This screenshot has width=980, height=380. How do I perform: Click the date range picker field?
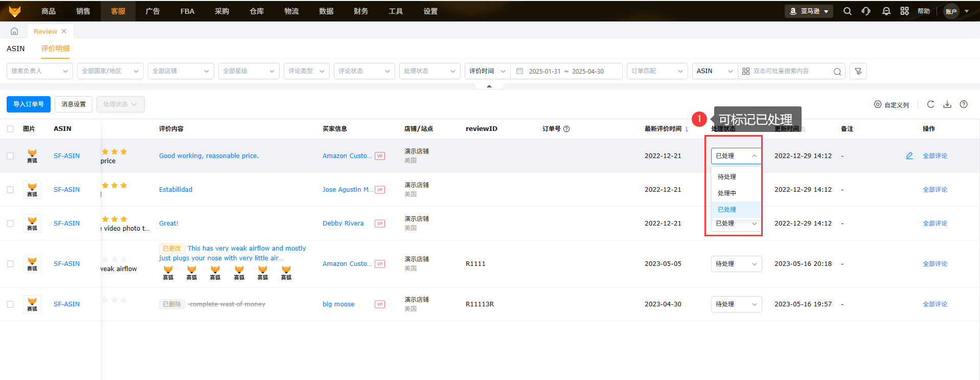click(x=566, y=71)
